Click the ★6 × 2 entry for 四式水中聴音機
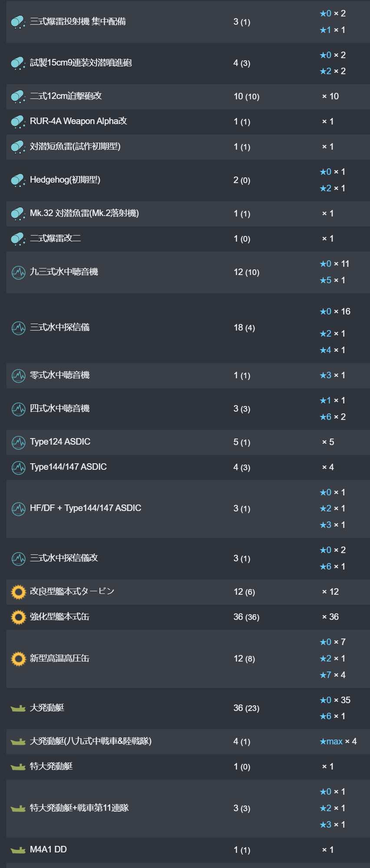This screenshot has width=370, height=868. click(333, 417)
